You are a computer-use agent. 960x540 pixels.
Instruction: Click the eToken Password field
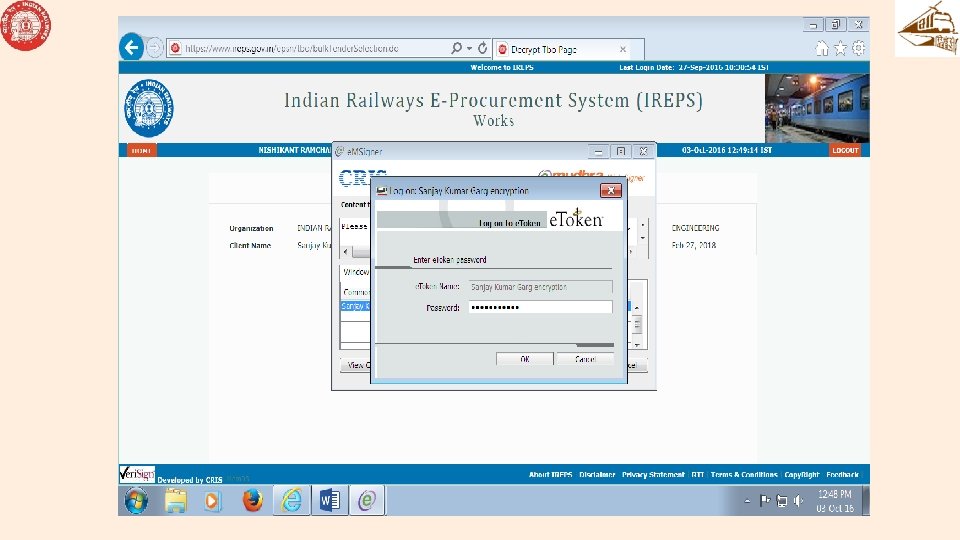coord(540,307)
